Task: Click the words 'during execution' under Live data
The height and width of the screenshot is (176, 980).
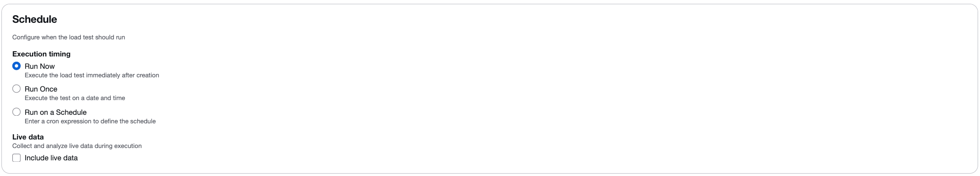Action: (118, 146)
